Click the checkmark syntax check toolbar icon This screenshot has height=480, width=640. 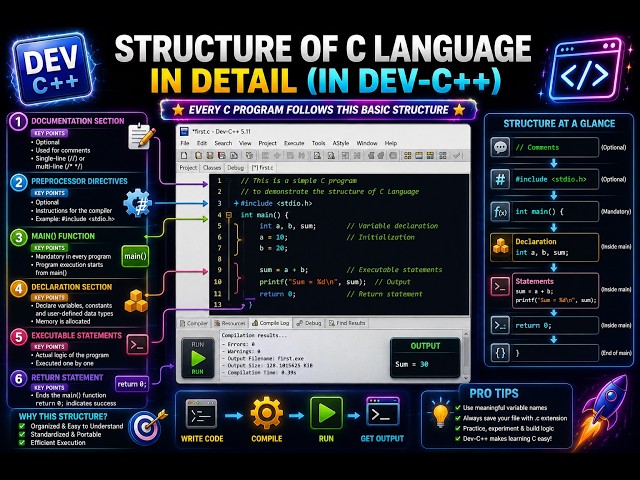coord(457,156)
